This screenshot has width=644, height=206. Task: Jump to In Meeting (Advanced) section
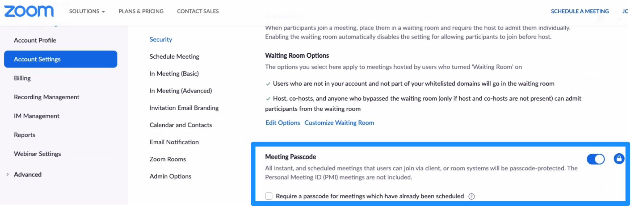click(x=181, y=91)
